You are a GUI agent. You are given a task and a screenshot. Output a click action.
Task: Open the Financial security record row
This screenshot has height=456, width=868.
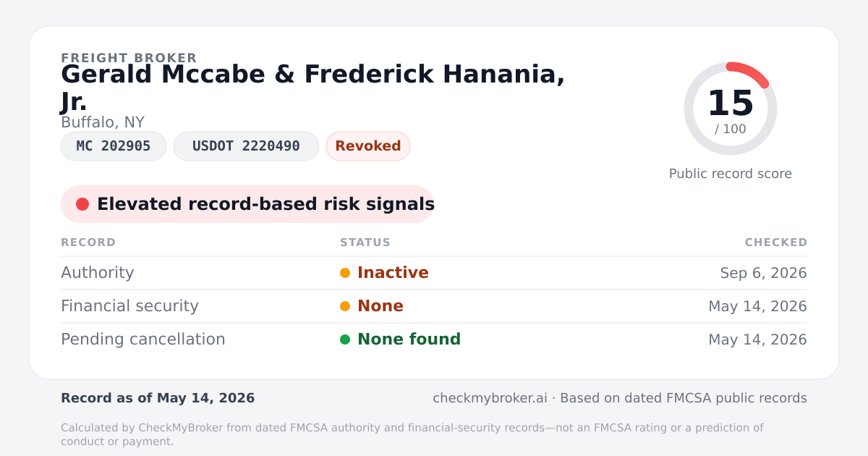coord(434,306)
